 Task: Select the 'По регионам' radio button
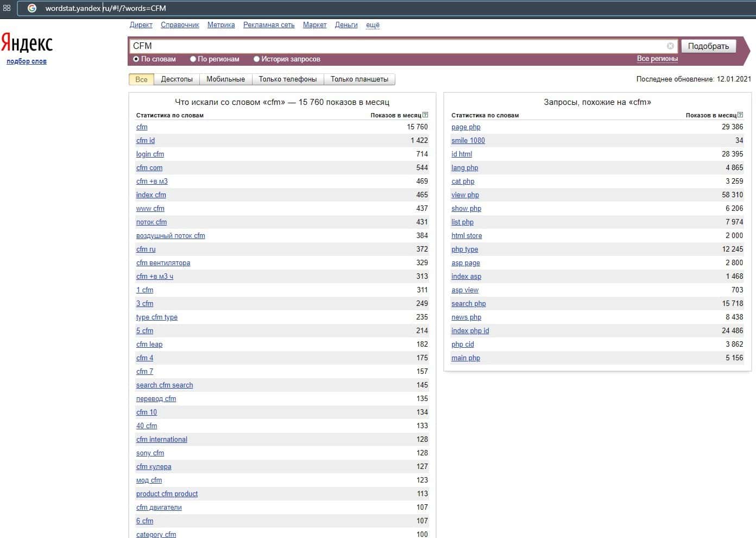point(193,59)
